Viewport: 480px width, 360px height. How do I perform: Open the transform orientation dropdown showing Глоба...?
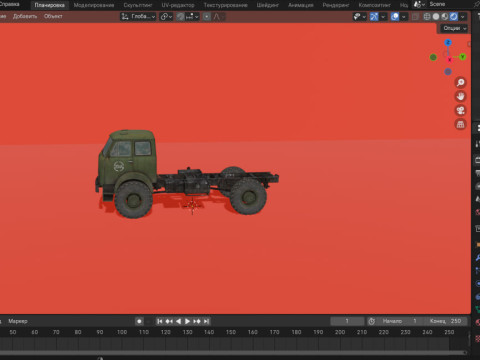click(x=138, y=17)
